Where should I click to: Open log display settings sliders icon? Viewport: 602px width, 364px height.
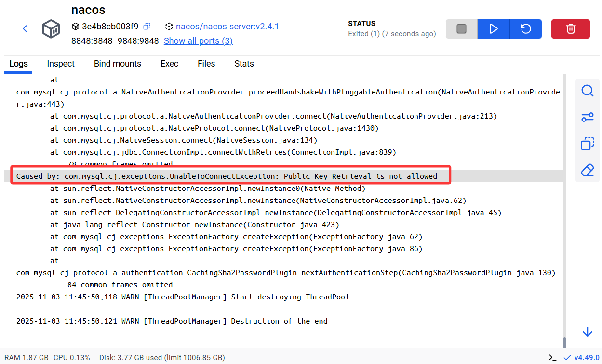point(587,117)
